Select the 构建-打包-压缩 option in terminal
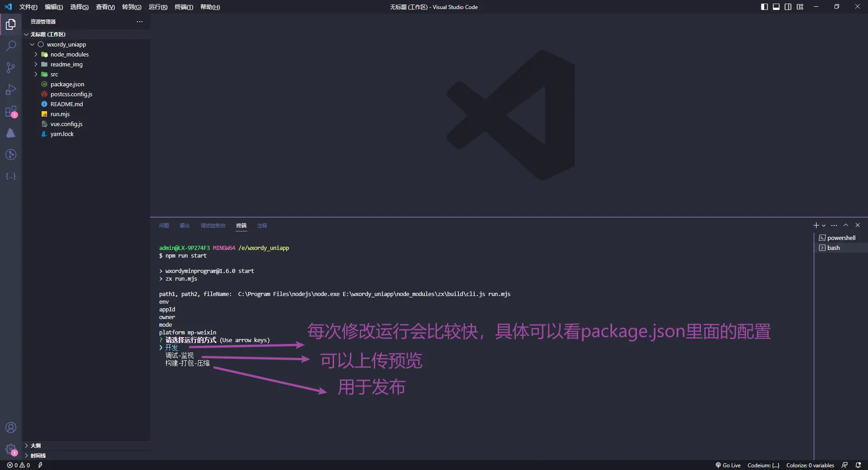This screenshot has width=868, height=470. click(x=187, y=363)
